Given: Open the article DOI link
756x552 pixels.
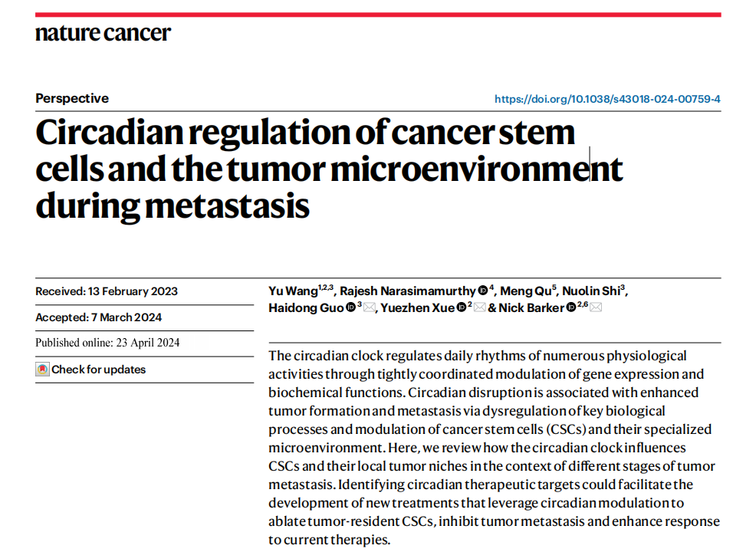Looking at the screenshot, I should point(607,99).
